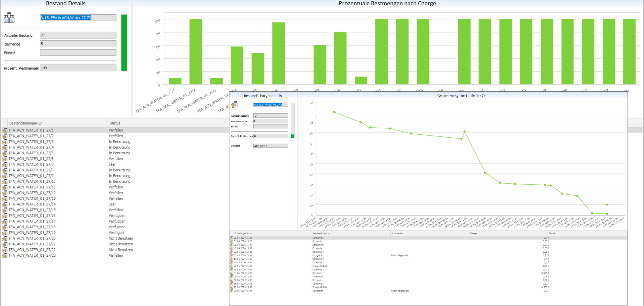Click the Erstellungsdatum column header

coord(243,233)
